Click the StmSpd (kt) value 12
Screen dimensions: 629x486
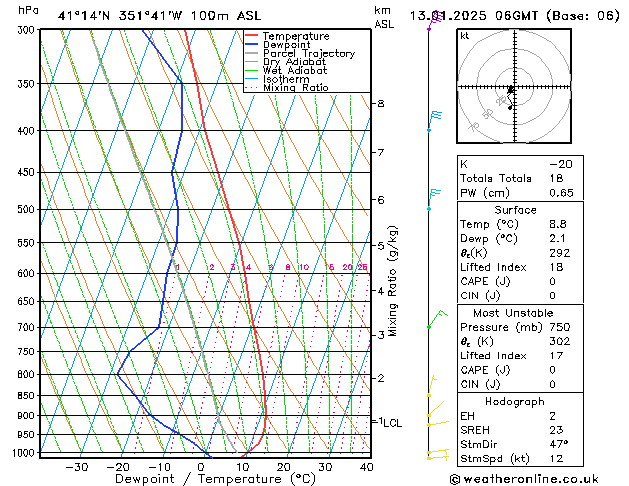tap(556, 459)
